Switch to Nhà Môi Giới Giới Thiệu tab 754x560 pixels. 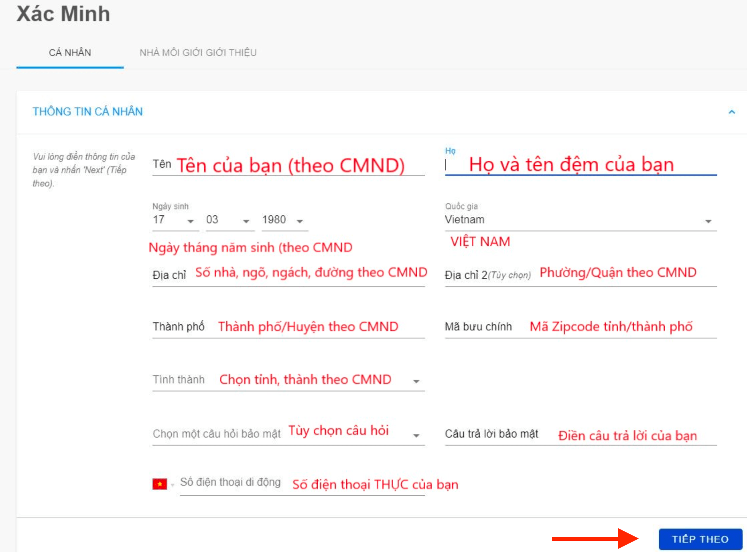coord(198,53)
